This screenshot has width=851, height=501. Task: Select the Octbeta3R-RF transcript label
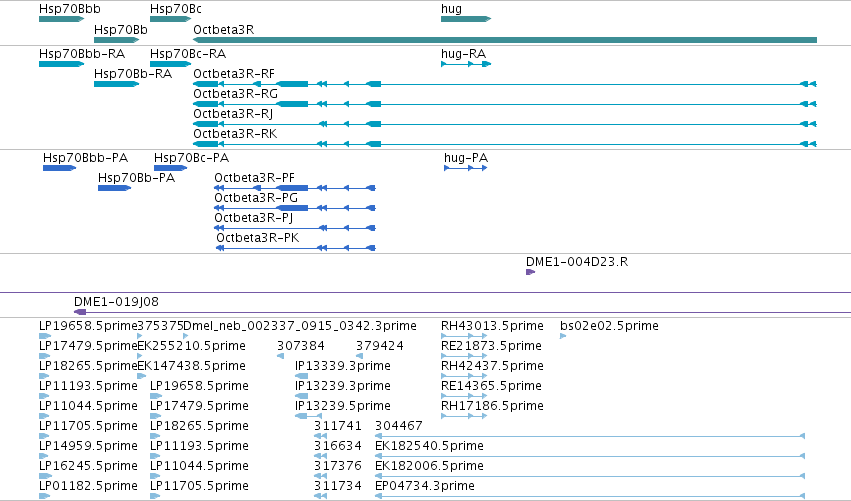(x=234, y=74)
